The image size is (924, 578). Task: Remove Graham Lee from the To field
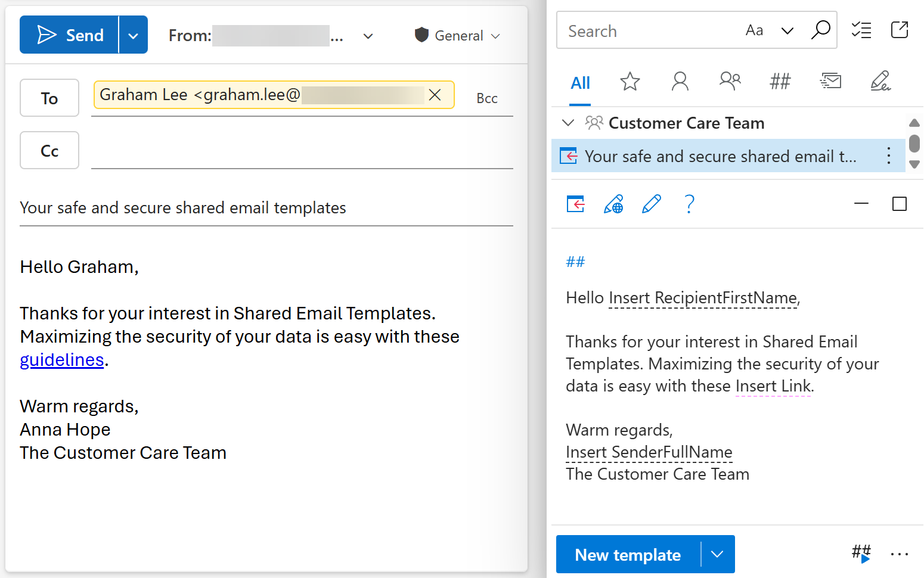(435, 94)
